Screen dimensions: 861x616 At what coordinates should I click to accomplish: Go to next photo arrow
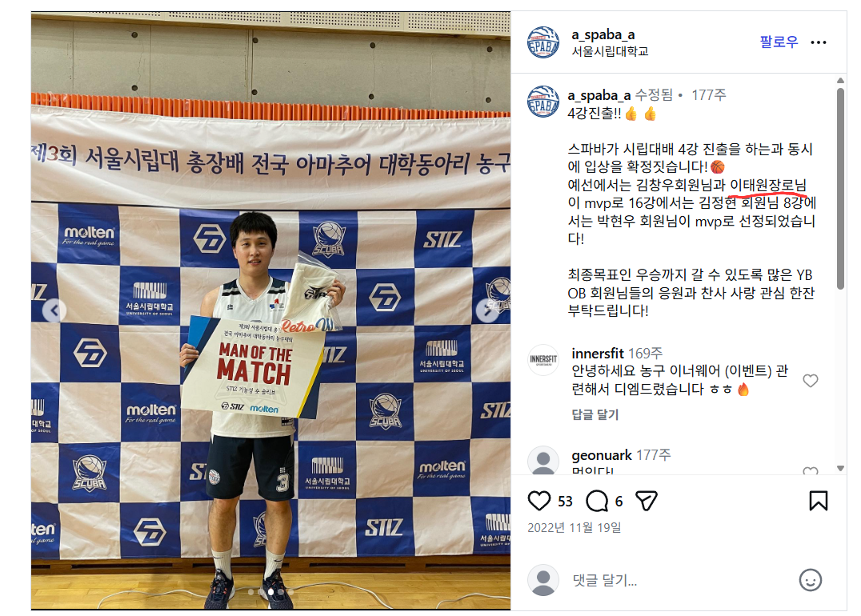point(487,310)
